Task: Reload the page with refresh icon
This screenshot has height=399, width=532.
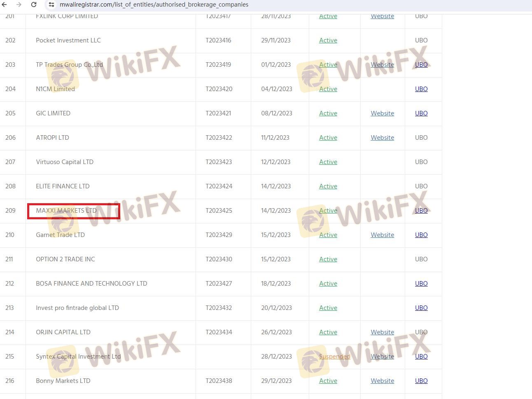Action: pos(34,5)
